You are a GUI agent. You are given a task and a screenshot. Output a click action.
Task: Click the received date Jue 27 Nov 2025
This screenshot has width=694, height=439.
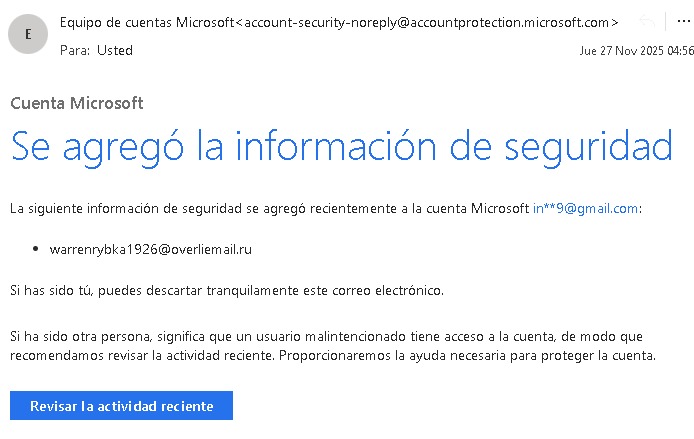click(621, 50)
